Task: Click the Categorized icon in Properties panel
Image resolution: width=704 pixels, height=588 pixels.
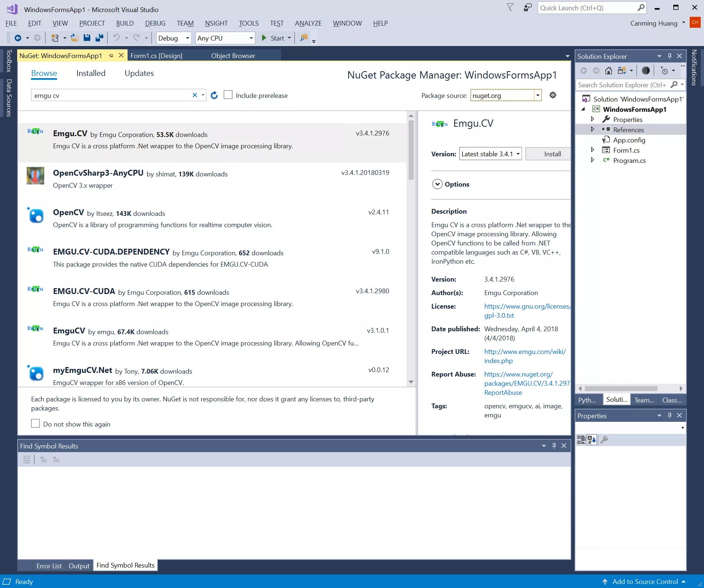Action: [x=581, y=440]
